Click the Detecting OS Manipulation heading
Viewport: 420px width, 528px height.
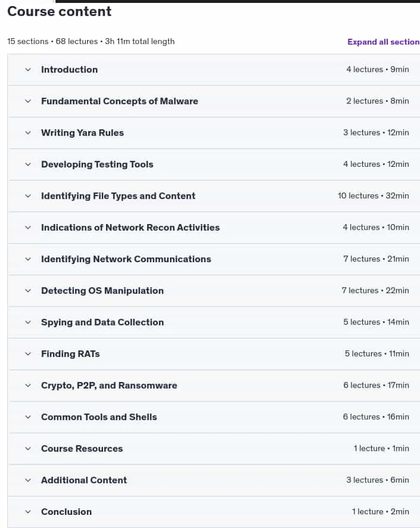click(102, 291)
